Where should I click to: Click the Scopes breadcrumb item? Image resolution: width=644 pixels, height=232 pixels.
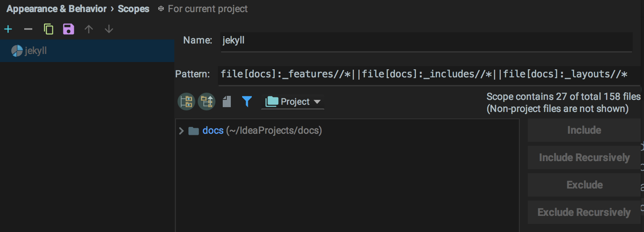point(134,8)
